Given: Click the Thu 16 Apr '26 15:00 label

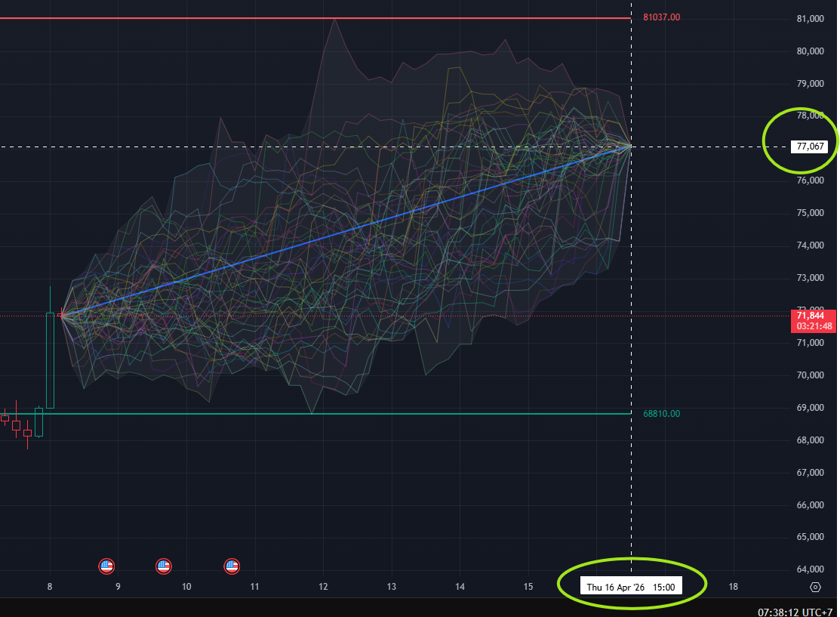Looking at the screenshot, I should pos(631,585).
